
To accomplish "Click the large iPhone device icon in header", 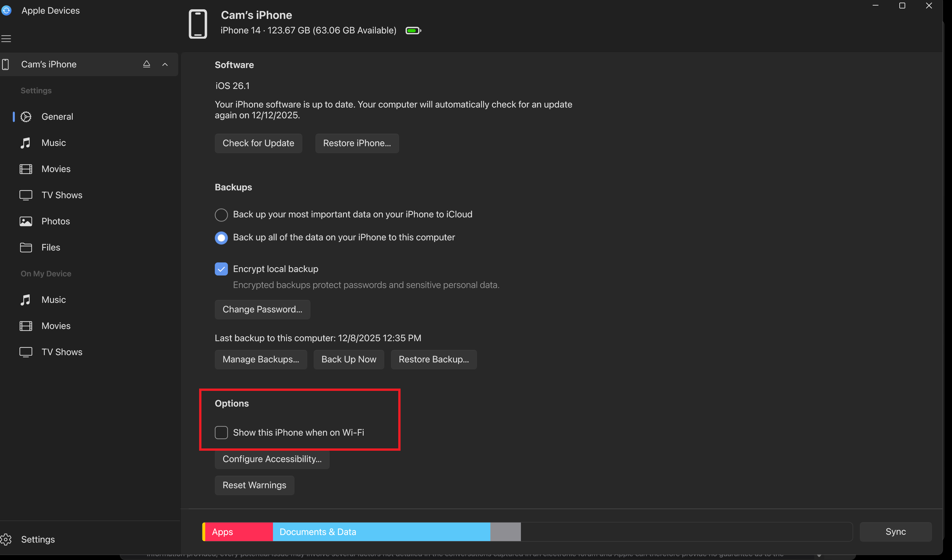I will (198, 24).
